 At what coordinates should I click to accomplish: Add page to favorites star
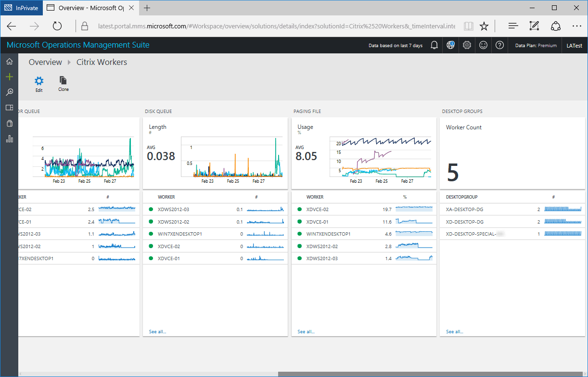[484, 26]
